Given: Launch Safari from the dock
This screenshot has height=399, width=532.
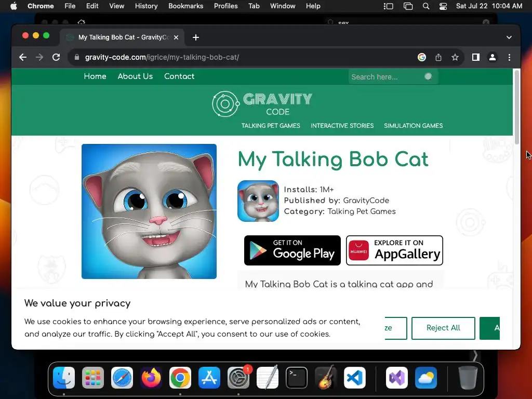Looking at the screenshot, I should 122,377.
